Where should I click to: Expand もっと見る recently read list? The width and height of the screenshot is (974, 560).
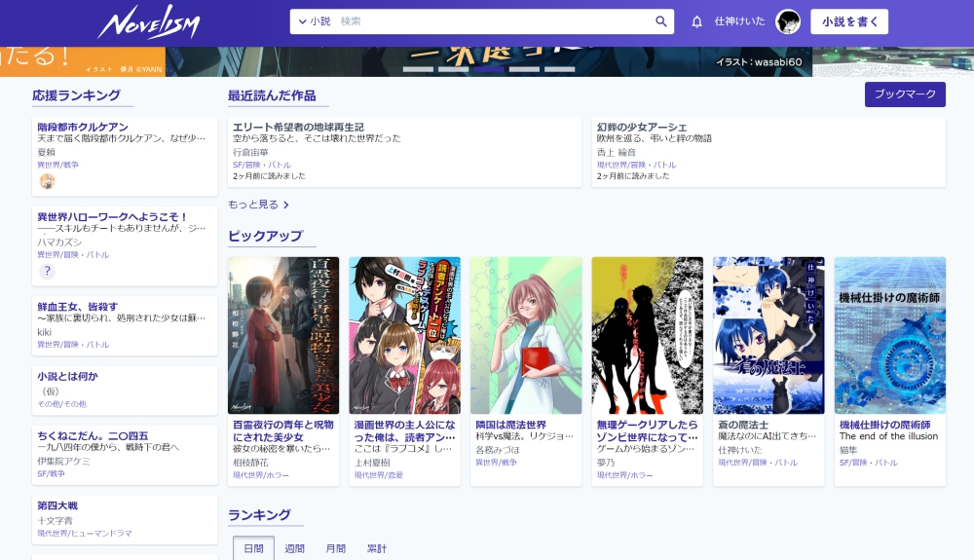258,205
